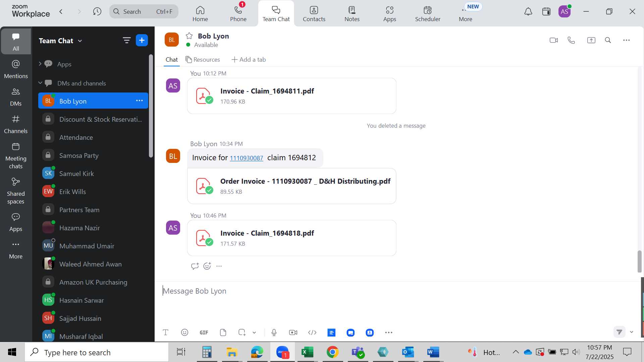Switch to the Contacts tab
The height and width of the screenshot is (362, 644).
[314, 14]
